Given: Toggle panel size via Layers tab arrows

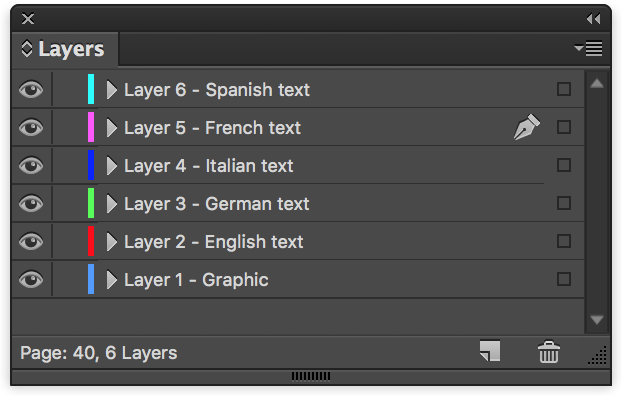Looking at the screenshot, I should [x=27, y=49].
